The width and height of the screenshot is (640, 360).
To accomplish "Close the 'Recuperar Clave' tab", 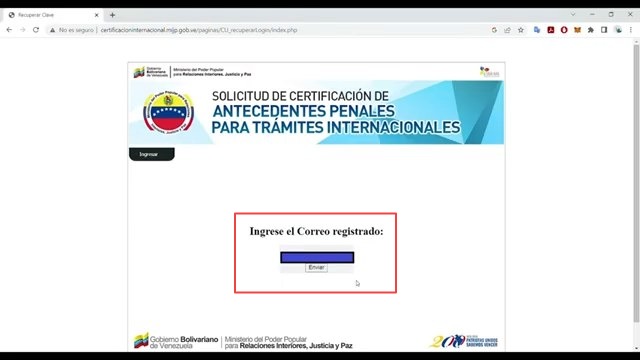I will [97, 15].
